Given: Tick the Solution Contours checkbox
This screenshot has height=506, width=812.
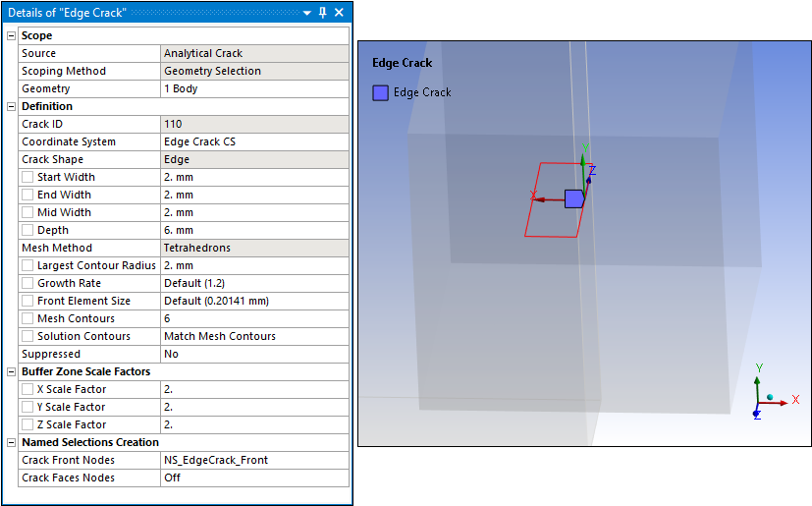Looking at the screenshot, I should point(27,336).
